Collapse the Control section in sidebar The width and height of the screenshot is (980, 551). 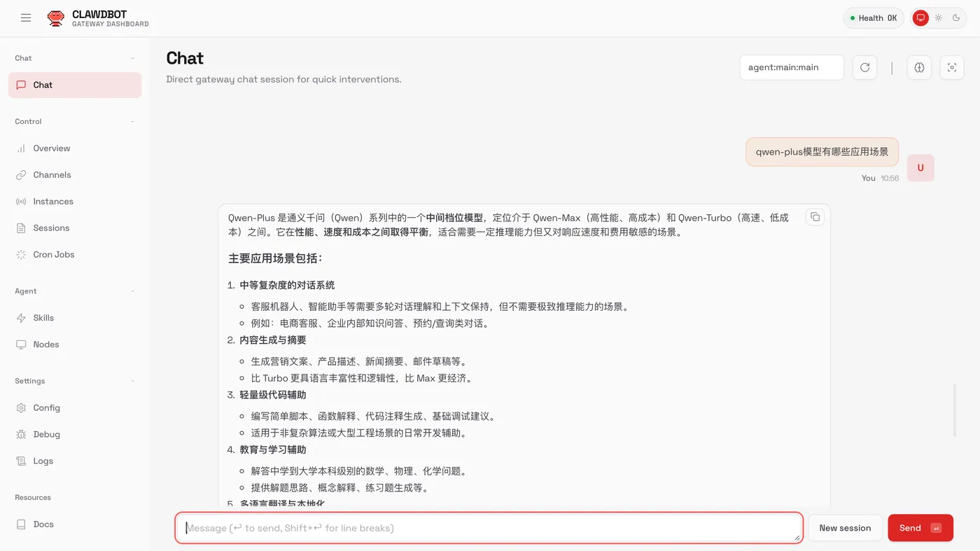(132, 122)
